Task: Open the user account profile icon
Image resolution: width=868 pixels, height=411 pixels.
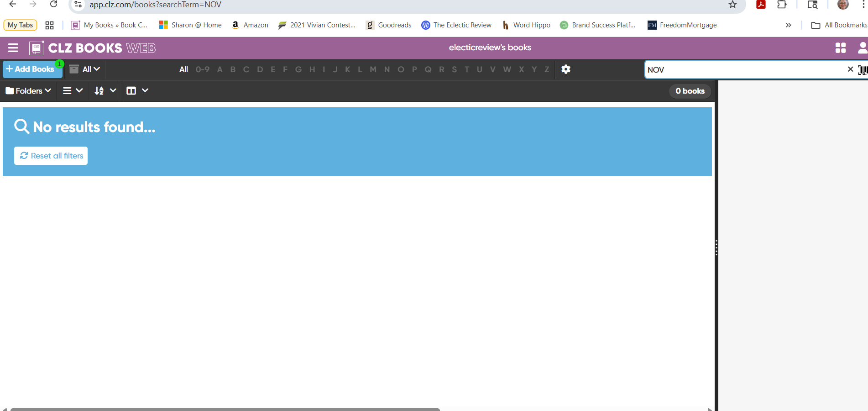Action: tap(862, 48)
